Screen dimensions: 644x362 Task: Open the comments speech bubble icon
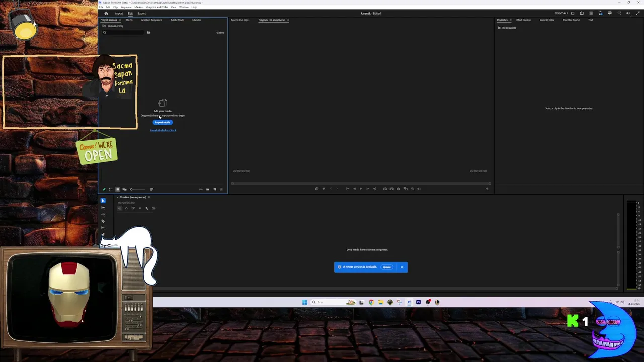click(x=610, y=13)
